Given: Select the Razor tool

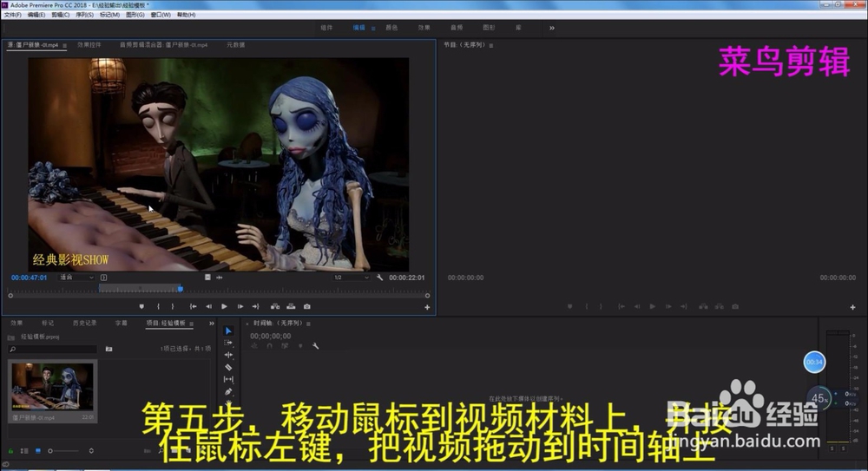Looking at the screenshot, I should pos(228,367).
